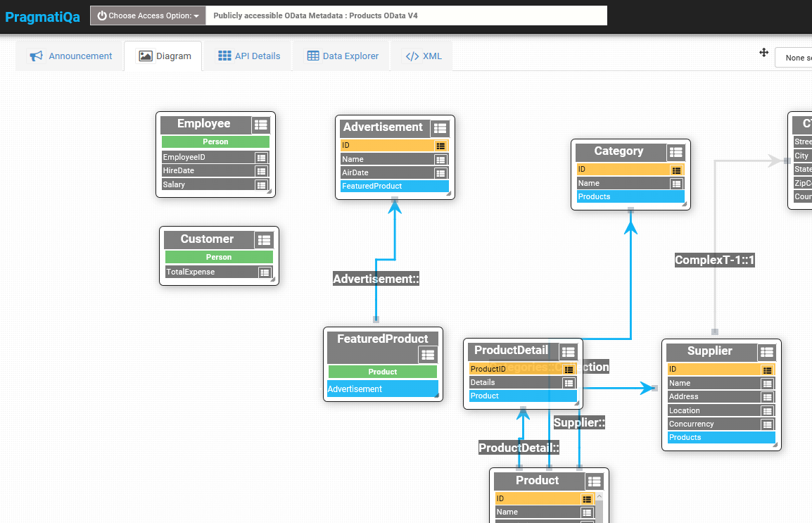Click the Supplier entity resize corner handle
This screenshot has width=812, height=523.
pyautogui.click(x=775, y=445)
